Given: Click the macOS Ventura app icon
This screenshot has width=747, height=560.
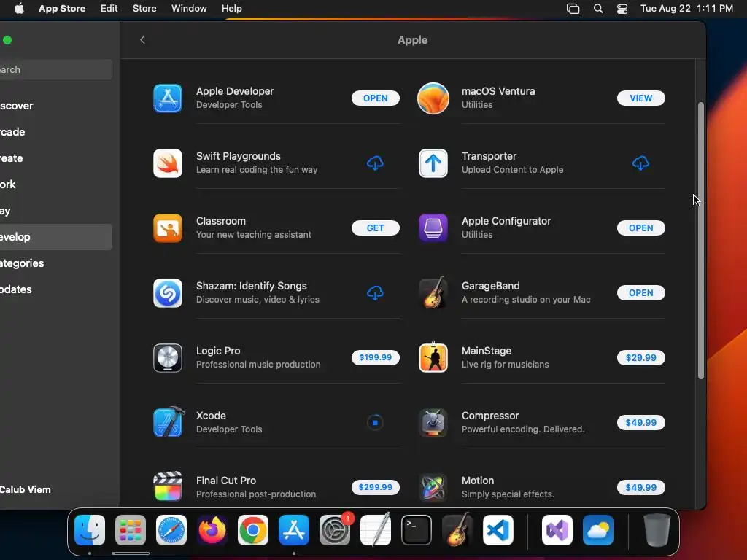Looking at the screenshot, I should pos(433,98).
